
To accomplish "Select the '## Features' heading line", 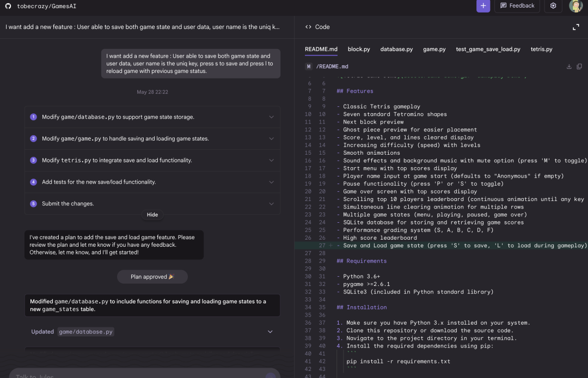I will tap(355, 91).
